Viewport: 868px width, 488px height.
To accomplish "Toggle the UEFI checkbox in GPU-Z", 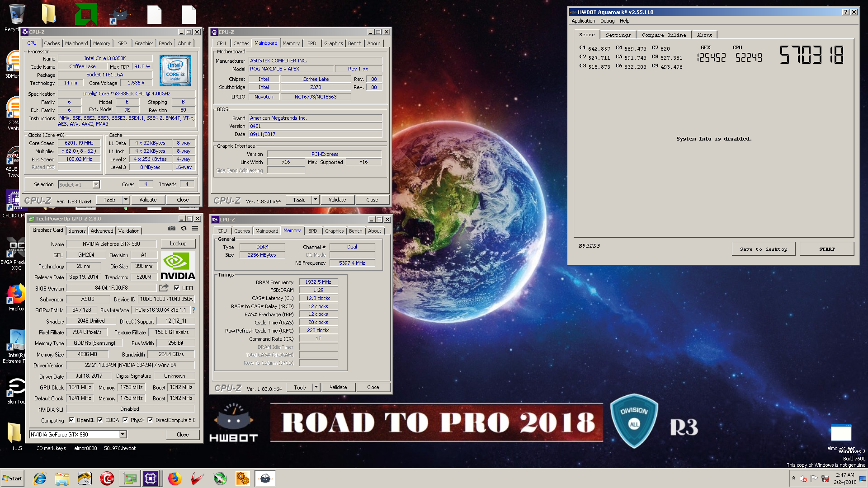I will pos(177,288).
